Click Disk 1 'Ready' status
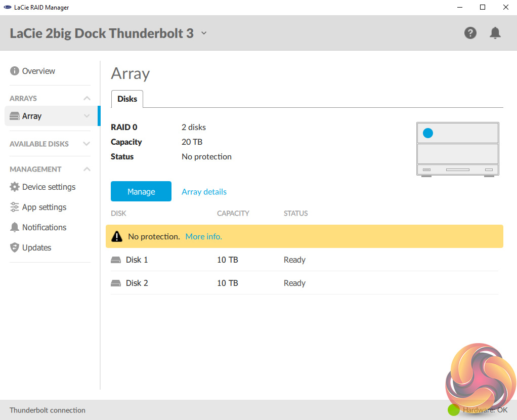This screenshot has width=517, height=420. point(294,260)
